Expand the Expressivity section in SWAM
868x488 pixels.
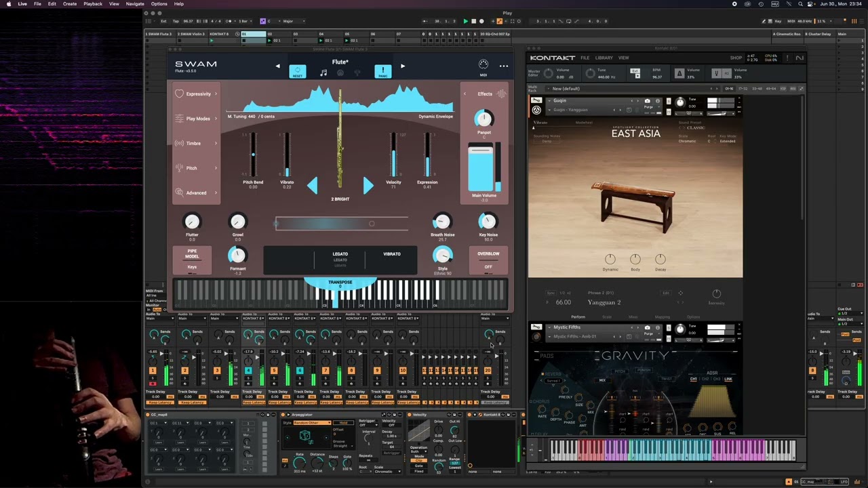[197, 94]
